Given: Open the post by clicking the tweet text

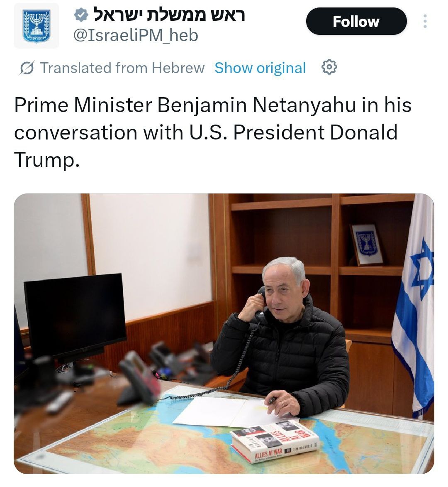Looking at the screenshot, I should point(213,132).
